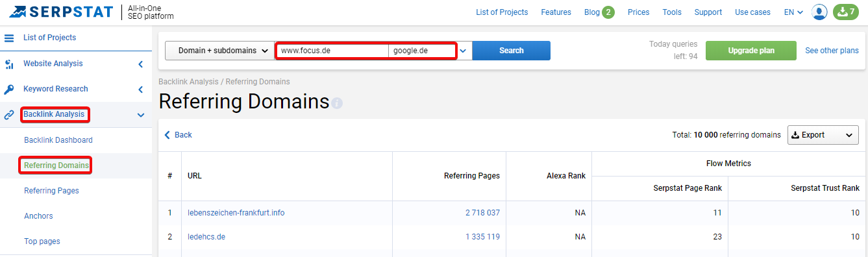Click Backlink Analysis breadcrumb

189,82
